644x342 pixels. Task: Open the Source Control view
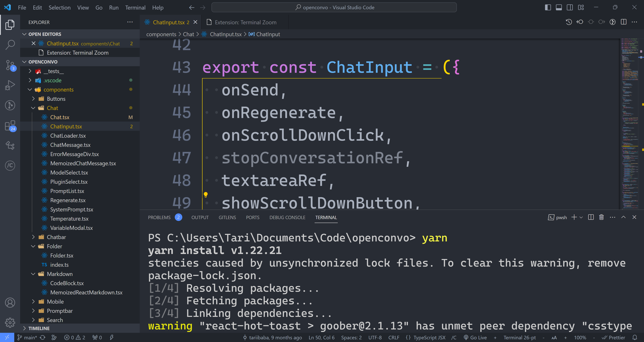10,65
